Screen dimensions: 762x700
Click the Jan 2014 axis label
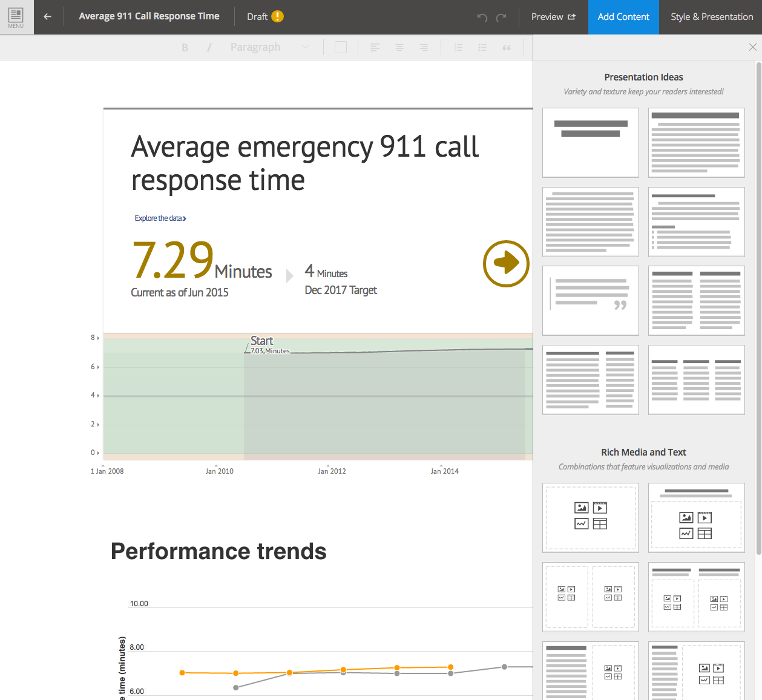pos(444,471)
